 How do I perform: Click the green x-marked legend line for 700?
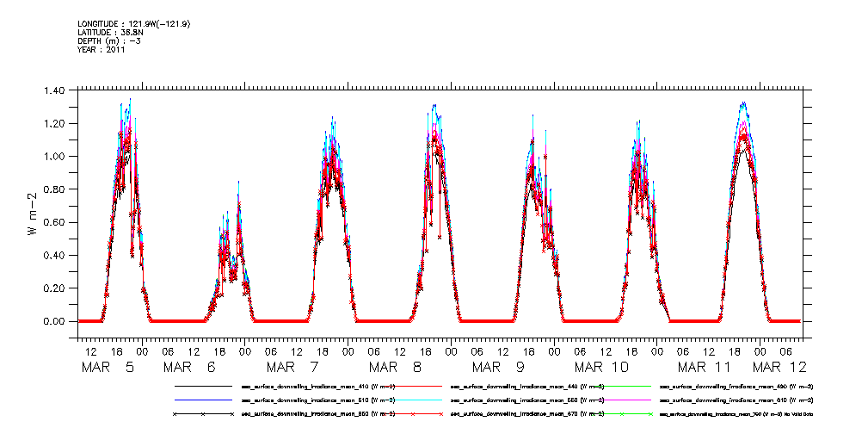click(x=622, y=414)
